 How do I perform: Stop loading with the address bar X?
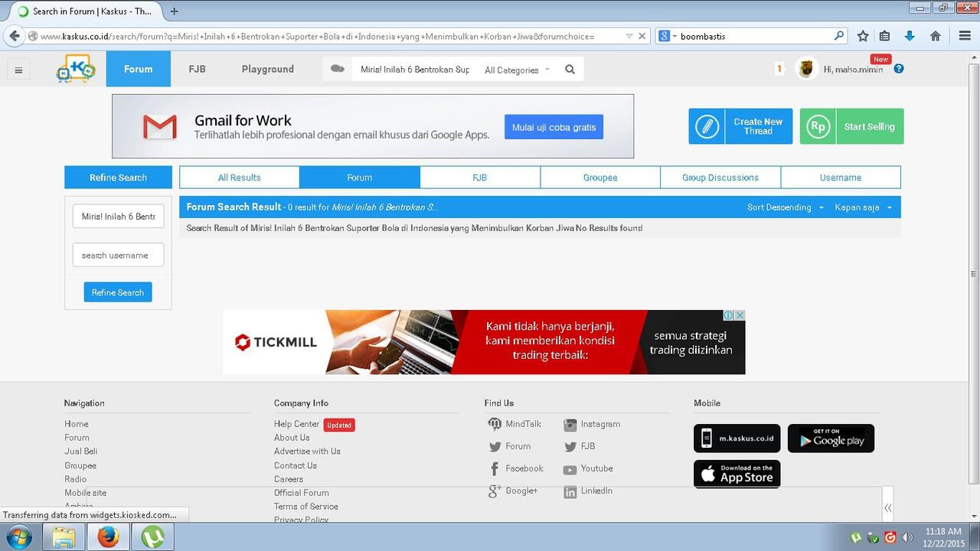click(x=642, y=36)
